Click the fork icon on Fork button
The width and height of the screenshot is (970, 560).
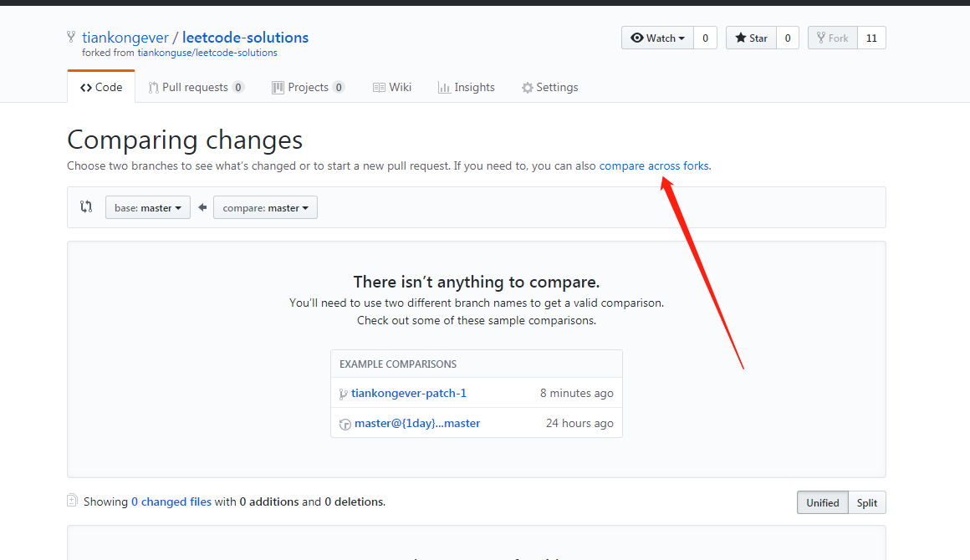(821, 38)
